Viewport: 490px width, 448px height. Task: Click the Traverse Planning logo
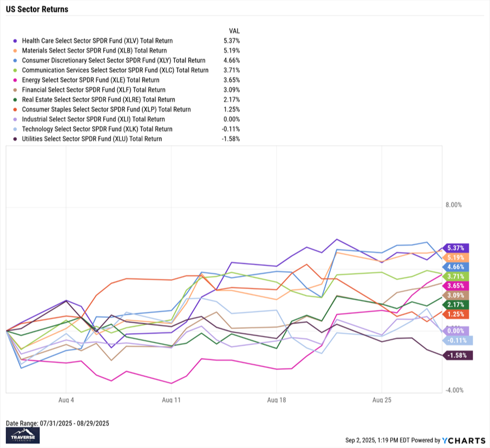[x=22, y=436]
